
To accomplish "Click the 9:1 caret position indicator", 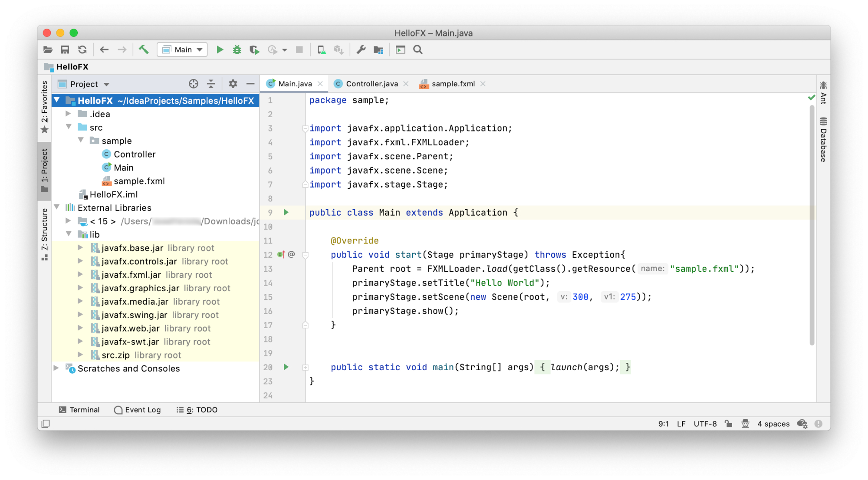I will 663,424.
